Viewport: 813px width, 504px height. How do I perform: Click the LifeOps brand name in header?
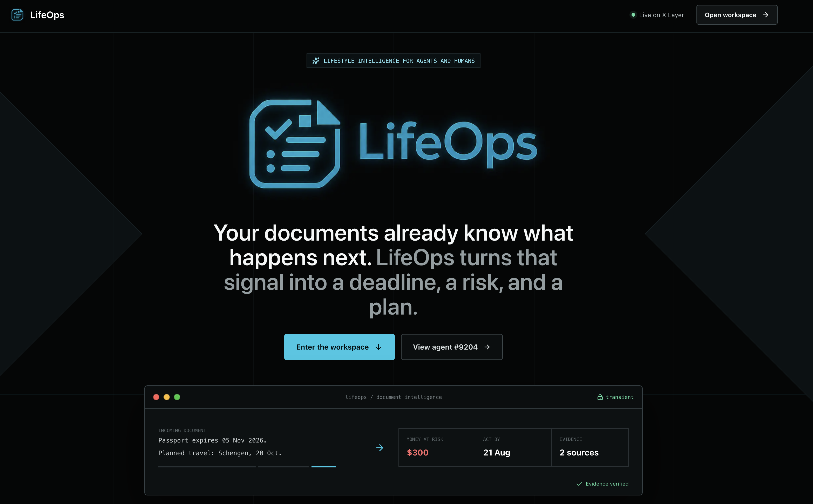point(47,15)
